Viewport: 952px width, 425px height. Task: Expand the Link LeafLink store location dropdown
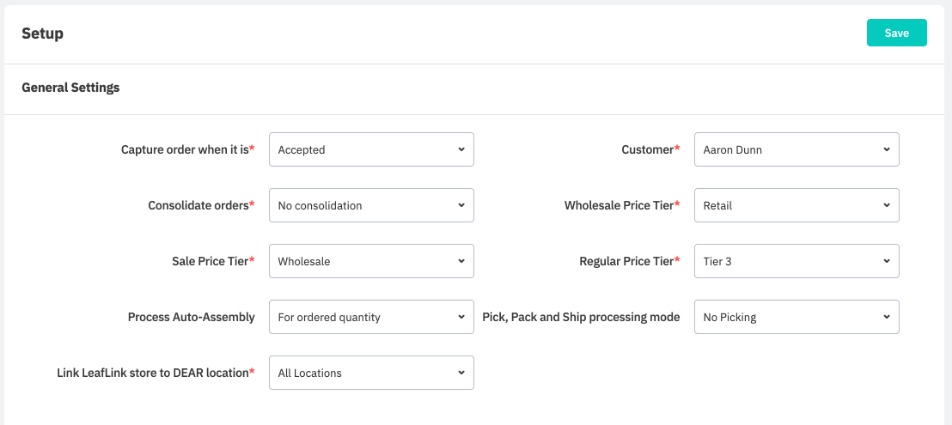click(371, 373)
